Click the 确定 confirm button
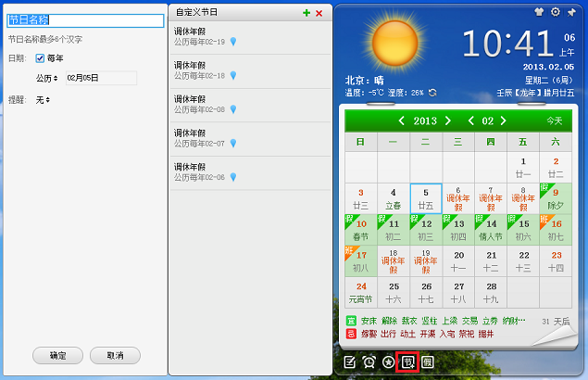 tap(57, 355)
